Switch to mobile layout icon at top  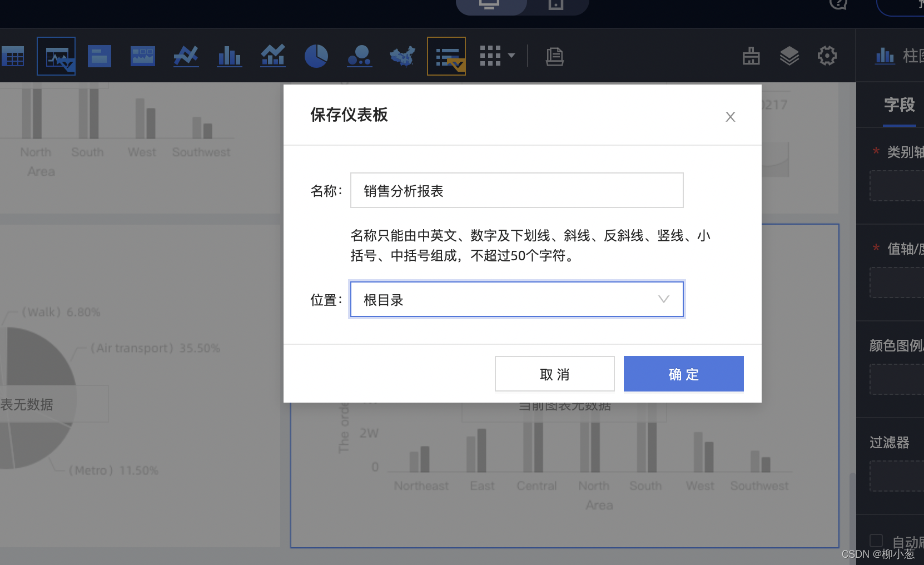tap(556, 5)
